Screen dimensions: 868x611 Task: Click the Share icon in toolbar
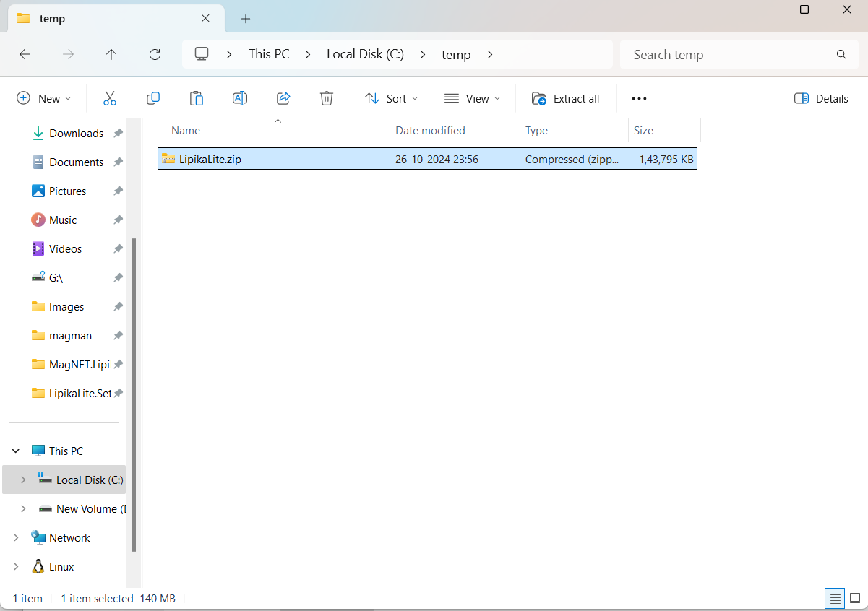coord(283,98)
